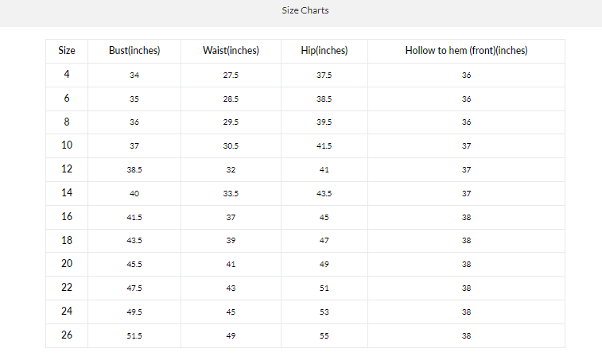
Task: Click the Bust(inches) column header
Action: coord(134,51)
